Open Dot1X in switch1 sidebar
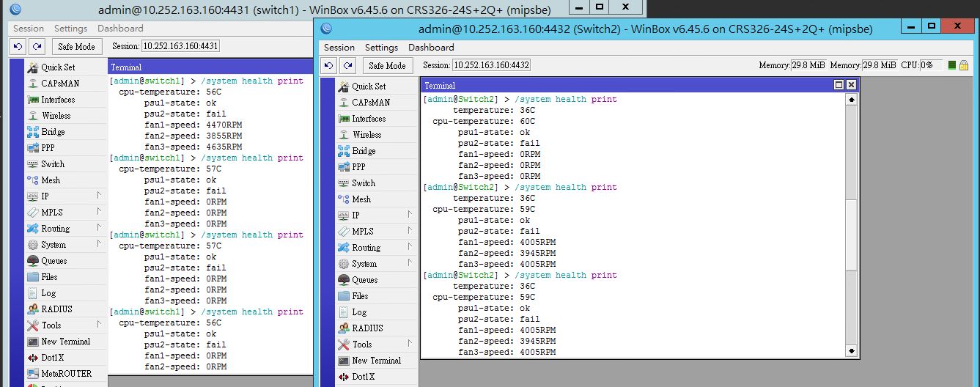The height and width of the screenshot is (387, 980). point(65,358)
